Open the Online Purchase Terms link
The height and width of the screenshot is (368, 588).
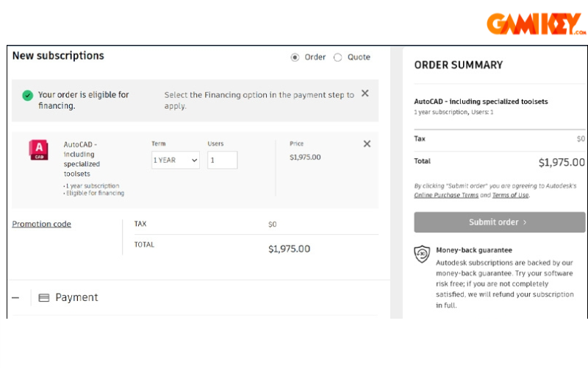pos(446,195)
